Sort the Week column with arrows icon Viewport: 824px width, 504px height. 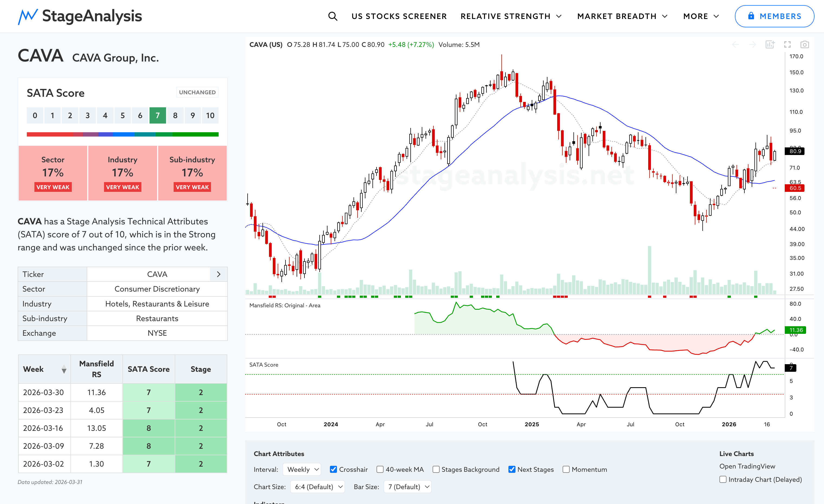tap(64, 369)
